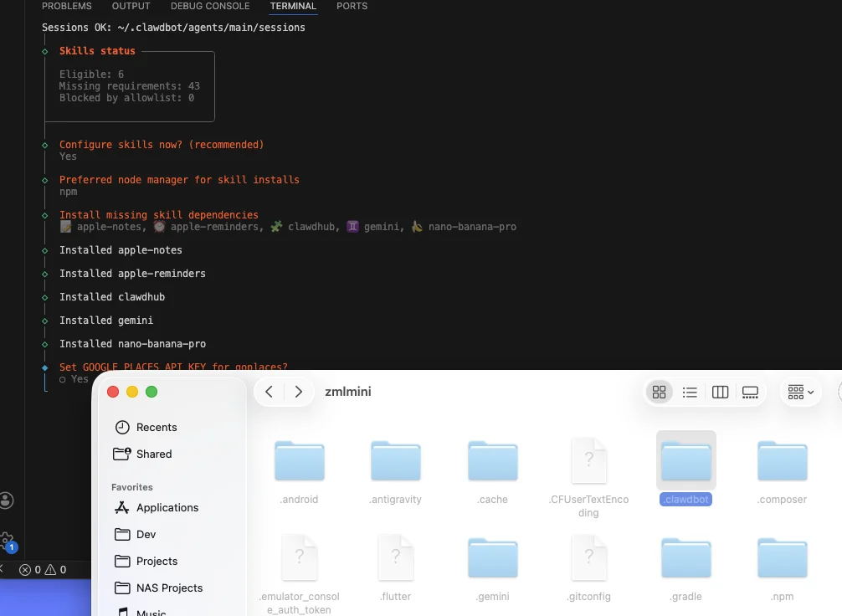Screen dimensions: 842x616
Task: Click the warnings triangle icon in status bar
Action: click(50, 570)
